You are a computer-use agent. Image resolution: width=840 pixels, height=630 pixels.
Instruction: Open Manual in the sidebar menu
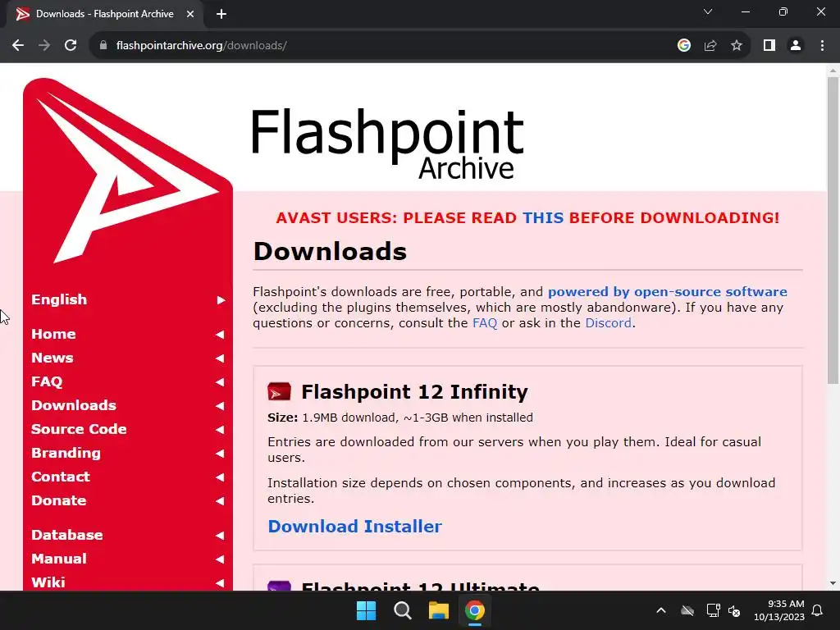point(128,559)
